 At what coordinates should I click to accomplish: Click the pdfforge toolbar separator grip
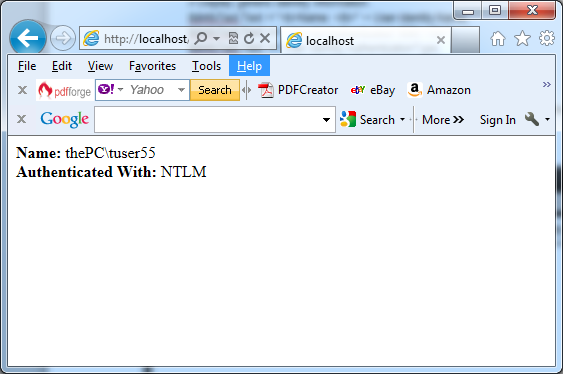(246, 90)
